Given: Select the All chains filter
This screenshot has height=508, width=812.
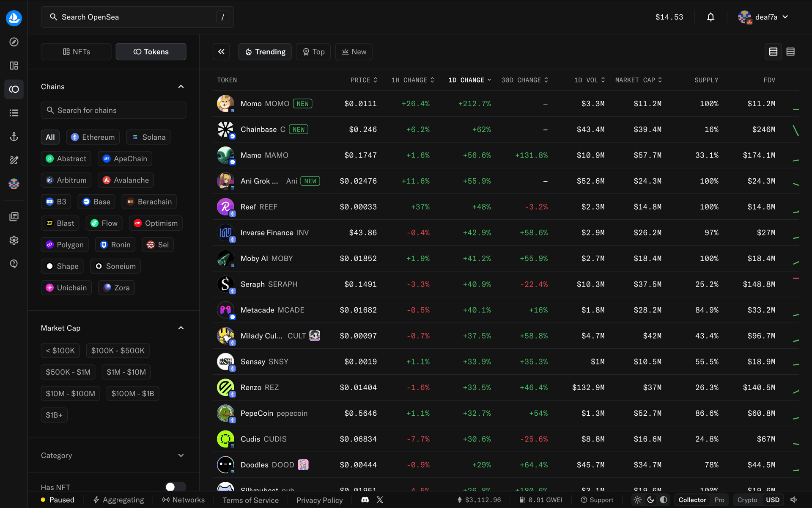Looking at the screenshot, I should coord(50,137).
